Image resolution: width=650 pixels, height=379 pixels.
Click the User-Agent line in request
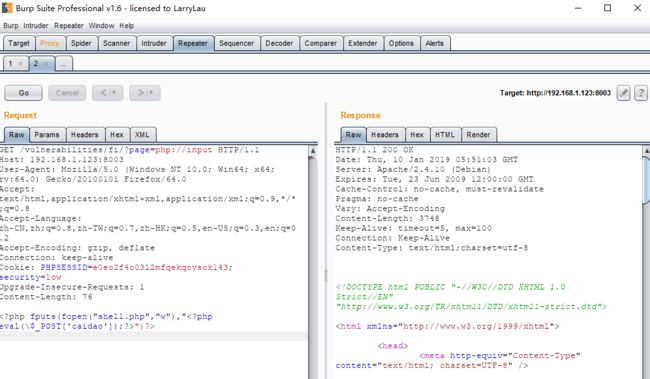pyautogui.click(x=137, y=170)
